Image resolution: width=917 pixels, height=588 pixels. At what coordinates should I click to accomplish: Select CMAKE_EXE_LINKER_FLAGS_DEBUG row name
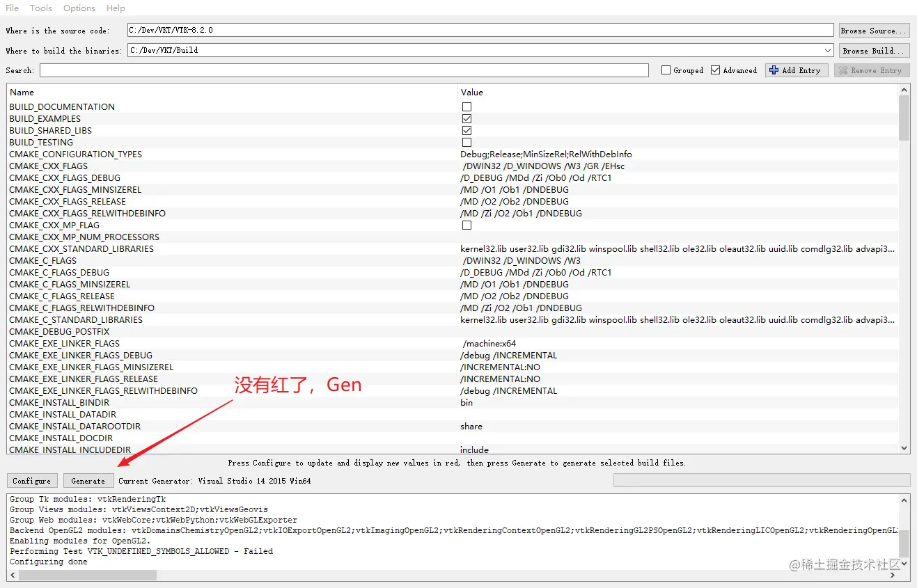(81, 355)
